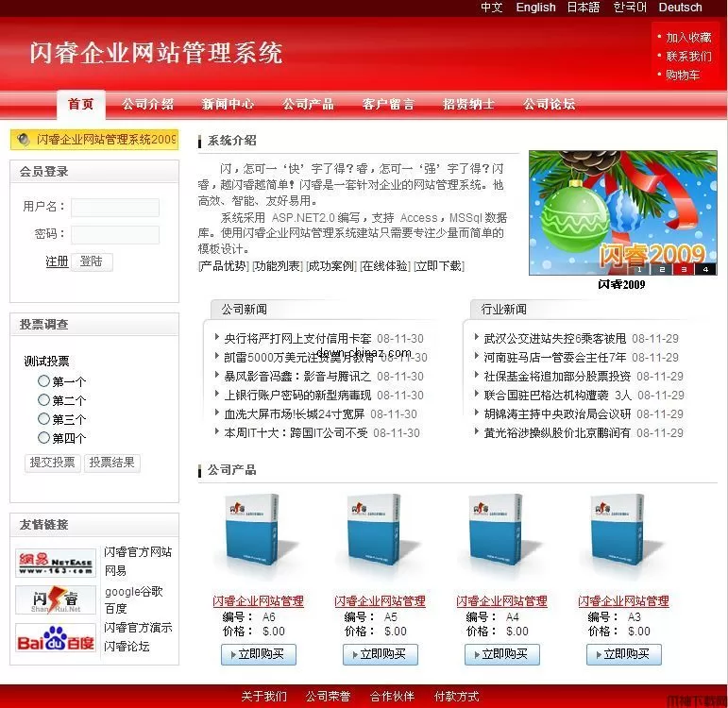Buy product A6 with 立即购买
Image resolution: width=728 pixels, height=708 pixels.
(258, 654)
